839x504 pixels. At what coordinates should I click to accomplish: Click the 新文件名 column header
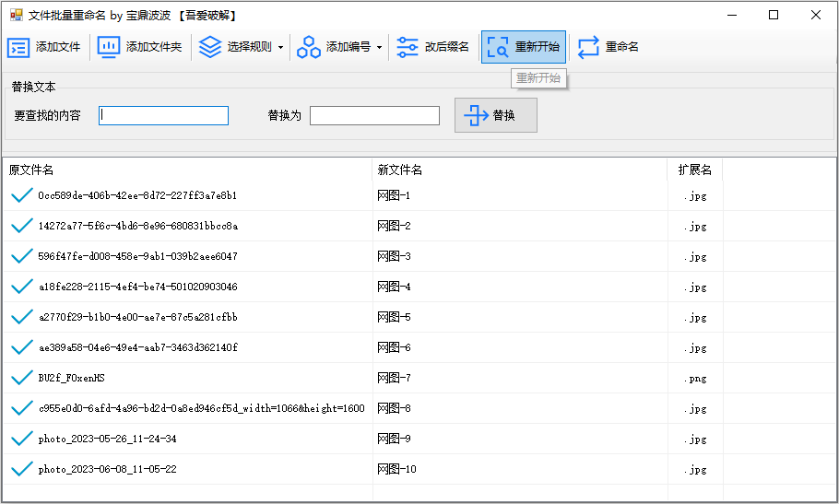click(400, 170)
